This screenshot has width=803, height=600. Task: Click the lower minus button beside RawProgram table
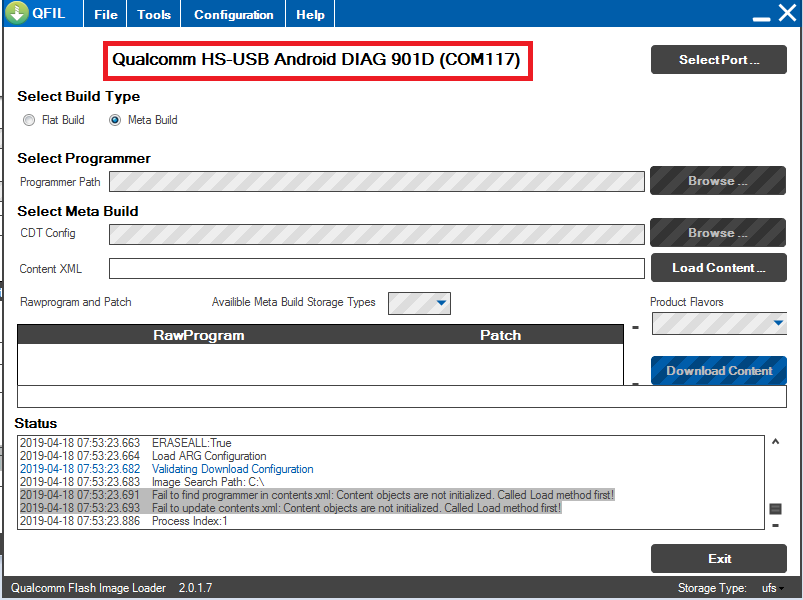(x=635, y=383)
